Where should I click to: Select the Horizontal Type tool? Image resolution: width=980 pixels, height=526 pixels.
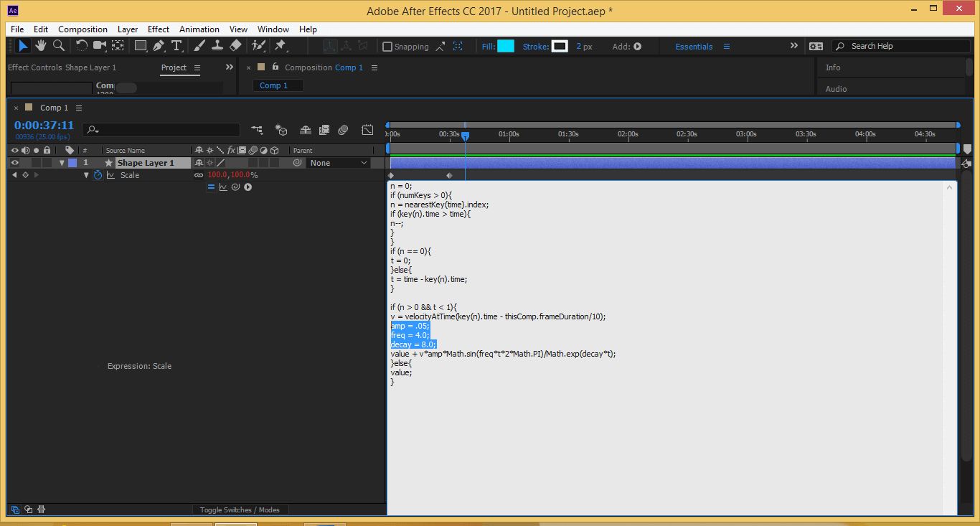(176, 46)
